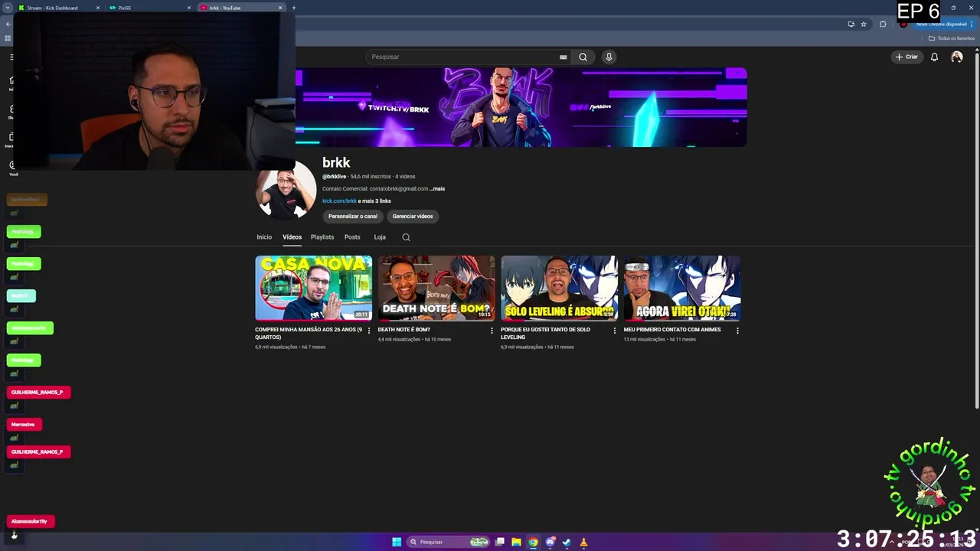Image resolution: width=980 pixels, height=551 pixels.
Task: Click title 'COMPREI MINHA MANSÃO AOS 26 ANOS'
Action: (x=309, y=333)
